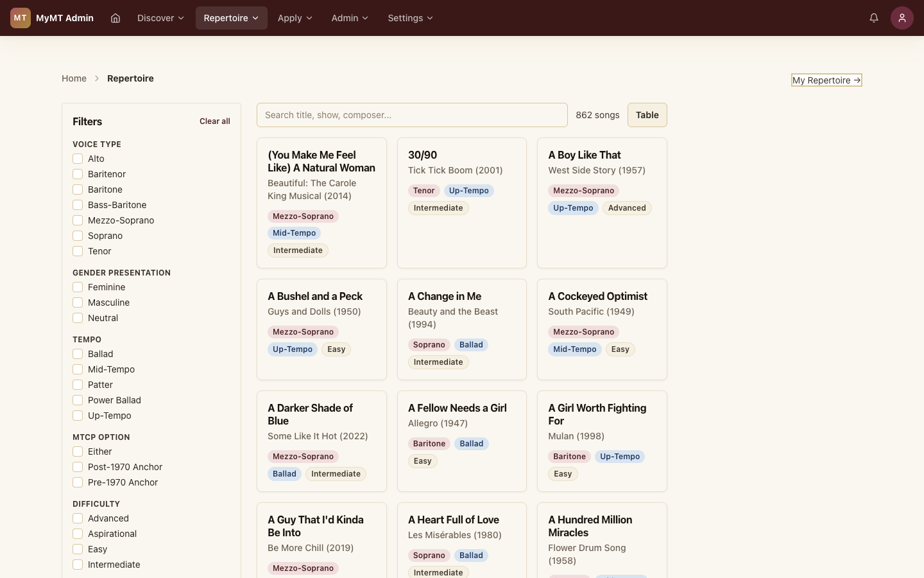Viewport: 924px width, 578px height.
Task: Check the Pre-1970 Anchor option
Action: pos(78,482)
